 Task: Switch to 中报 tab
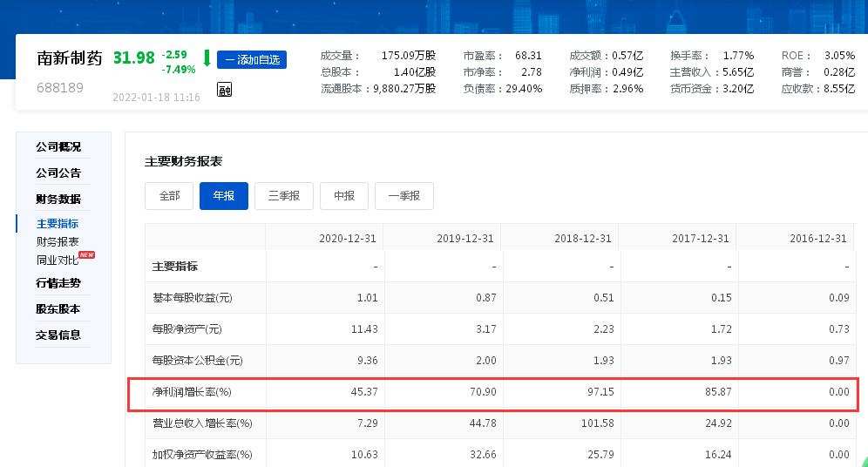[343, 196]
